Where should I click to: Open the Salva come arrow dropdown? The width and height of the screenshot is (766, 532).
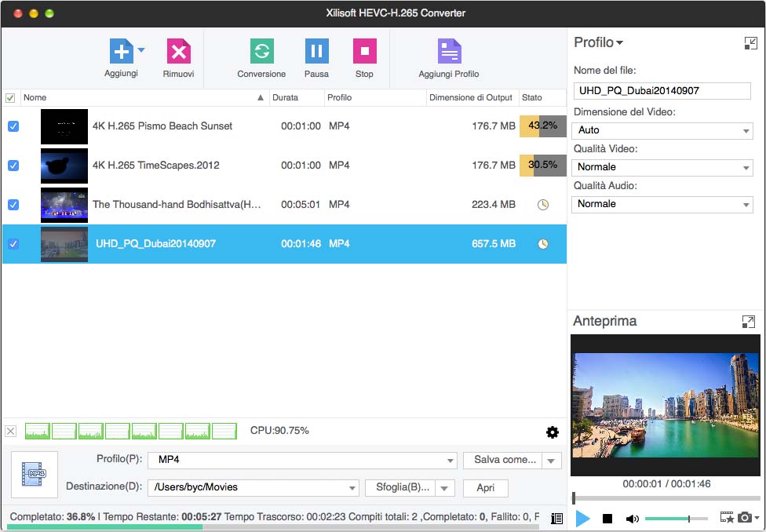(552, 460)
